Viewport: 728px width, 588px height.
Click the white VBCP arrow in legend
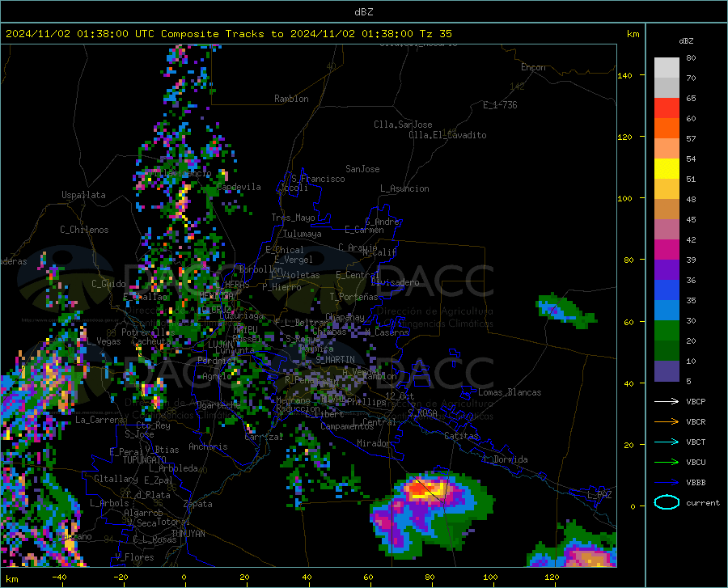(x=667, y=401)
